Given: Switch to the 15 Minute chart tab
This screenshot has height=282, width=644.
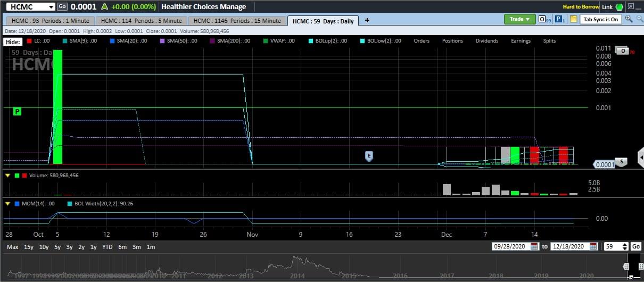Looking at the screenshot, I should click(x=237, y=21).
